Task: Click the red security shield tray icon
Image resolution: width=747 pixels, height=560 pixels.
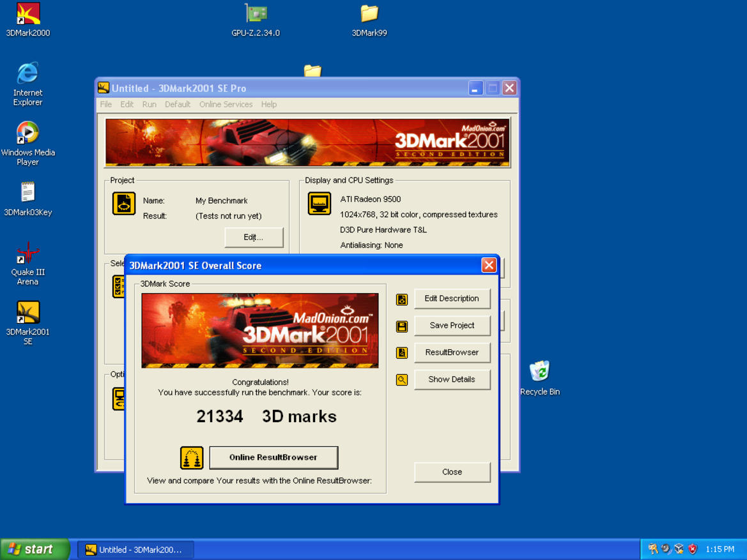Action: (x=693, y=549)
